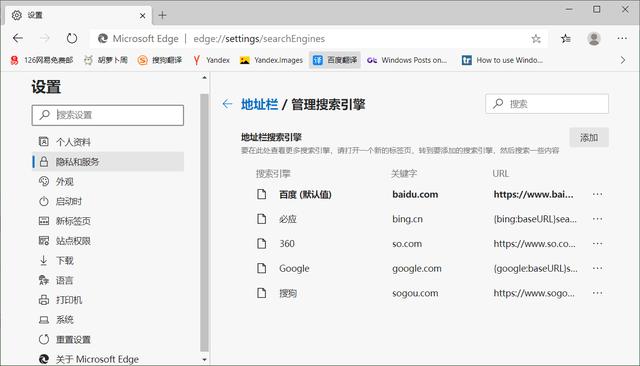
Task: Click the sidebar scroll down arrow
Action: tap(204, 360)
